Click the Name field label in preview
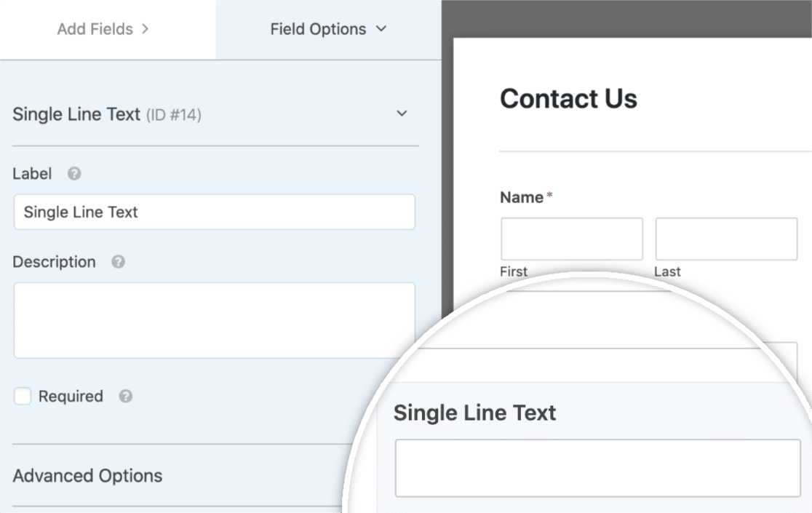 pyautogui.click(x=522, y=197)
